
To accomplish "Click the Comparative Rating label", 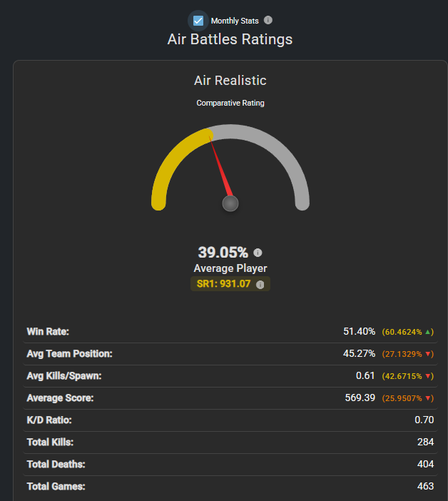I will click(x=230, y=103).
